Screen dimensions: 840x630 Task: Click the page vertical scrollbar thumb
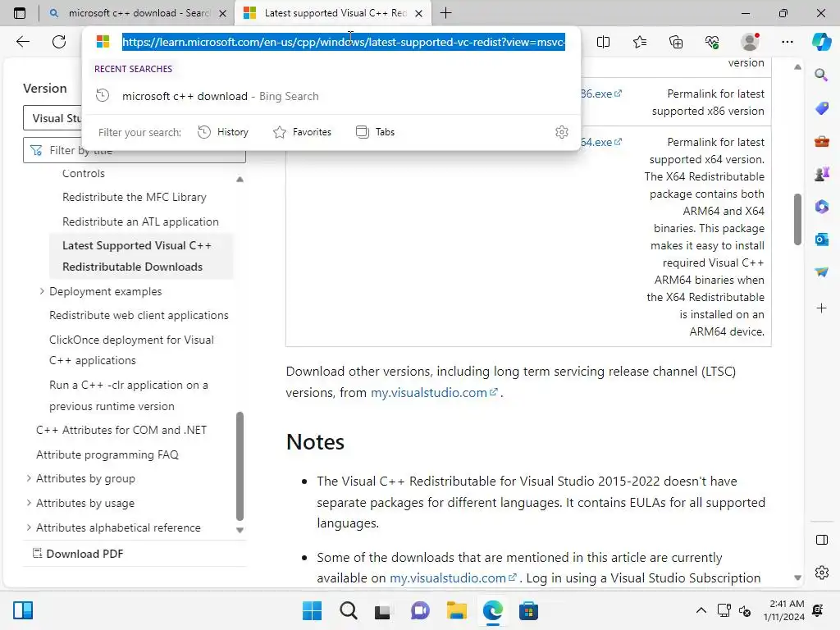point(797,220)
